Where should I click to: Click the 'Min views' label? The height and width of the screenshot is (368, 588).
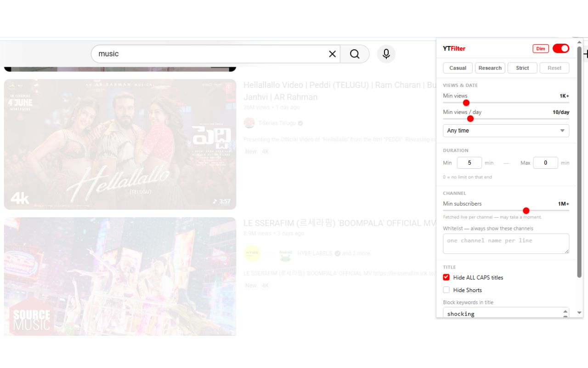tap(455, 96)
